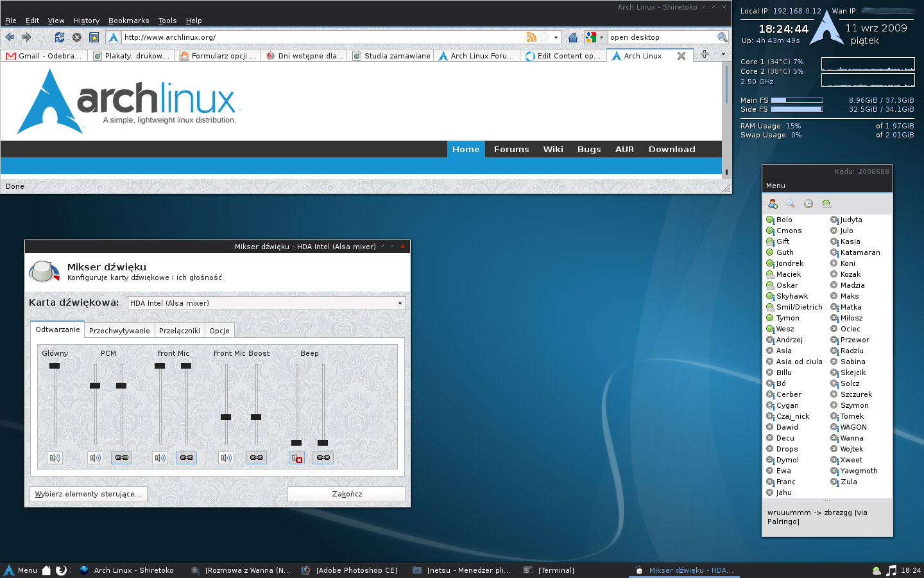Click the RSS feed icon in address bar

coord(531,37)
